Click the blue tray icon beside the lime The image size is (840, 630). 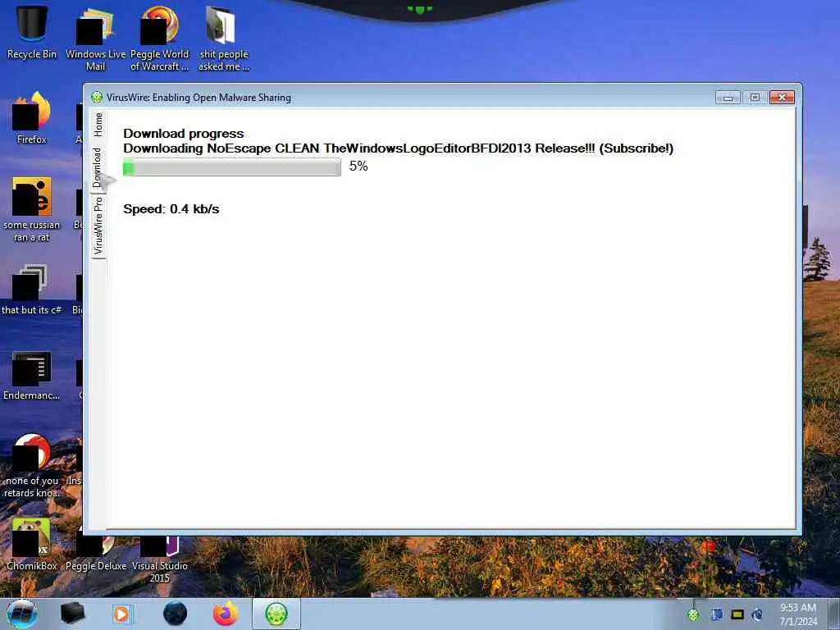(717, 614)
